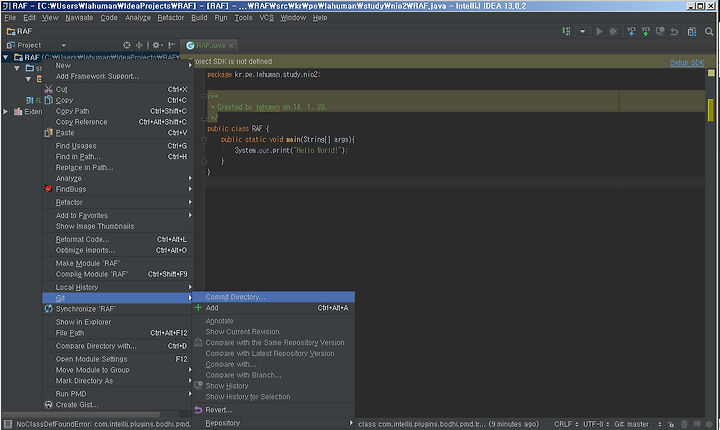Expand the External Libraries tree node
This screenshot has width=720, height=430.
click(x=6, y=112)
